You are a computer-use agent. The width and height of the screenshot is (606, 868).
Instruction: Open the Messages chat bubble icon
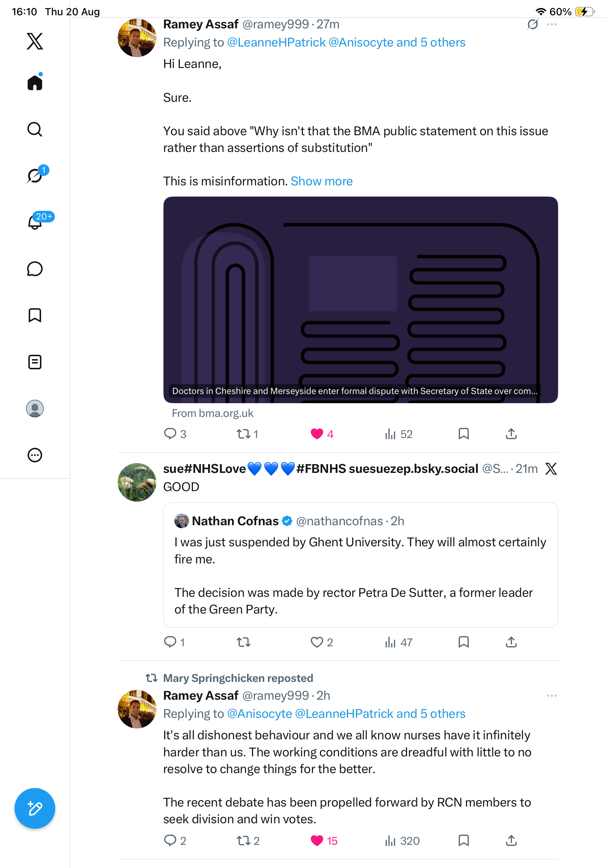(x=35, y=269)
